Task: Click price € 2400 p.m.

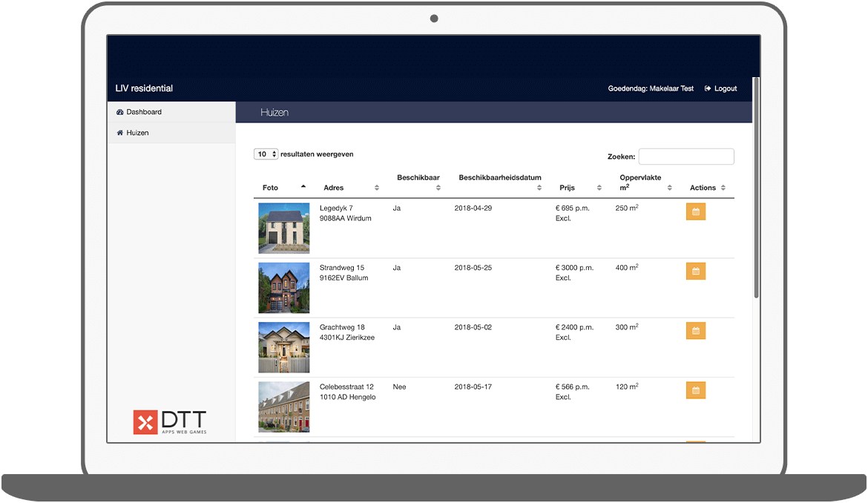Action: (574, 328)
